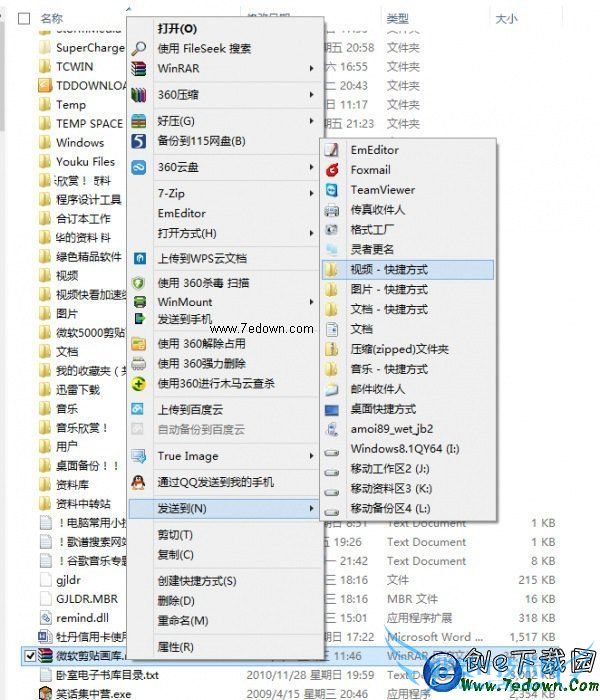Click the 360解除占用 icon
Screen dimensions: 600x700
pos(139,344)
